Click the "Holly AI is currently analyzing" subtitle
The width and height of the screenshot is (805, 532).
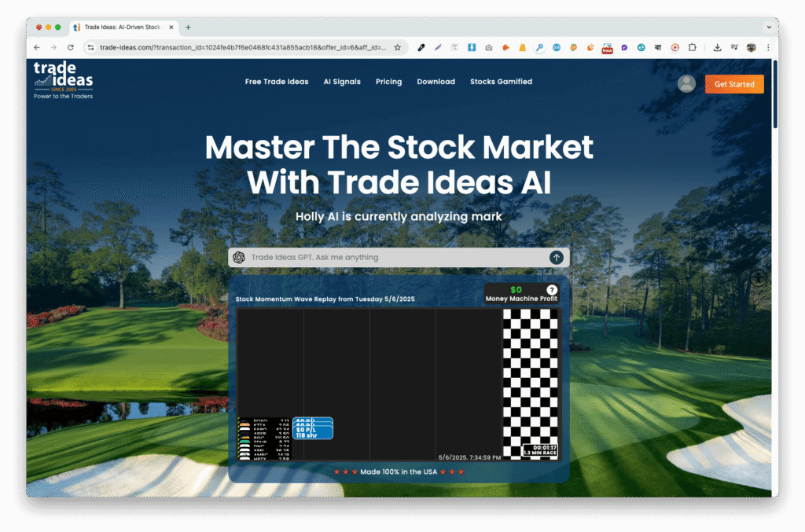pyautogui.click(x=399, y=217)
